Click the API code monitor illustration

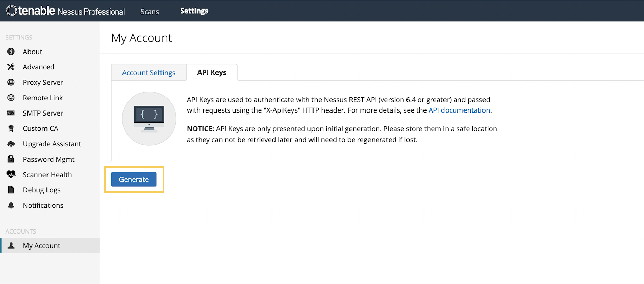[149, 119]
